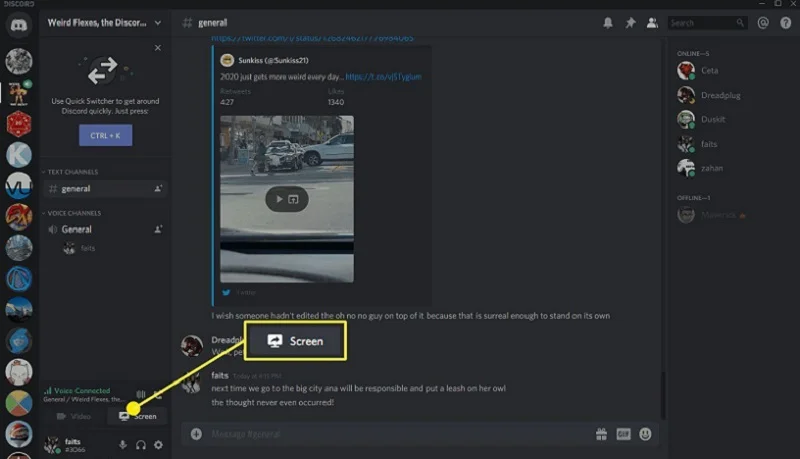The height and width of the screenshot is (459, 800).
Task: Collapse the TEXT CHANNELS category
Action: point(70,172)
